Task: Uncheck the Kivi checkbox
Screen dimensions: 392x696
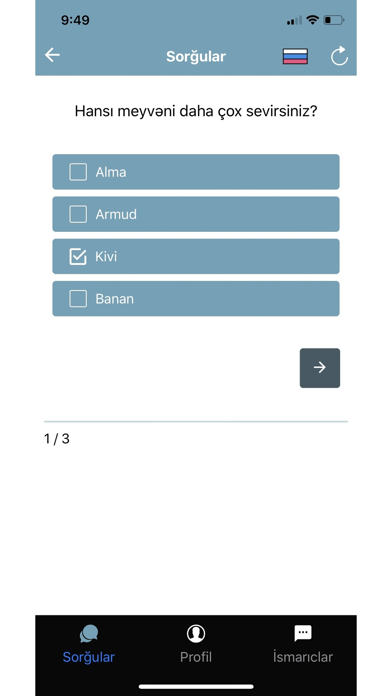Action: coord(78,256)
